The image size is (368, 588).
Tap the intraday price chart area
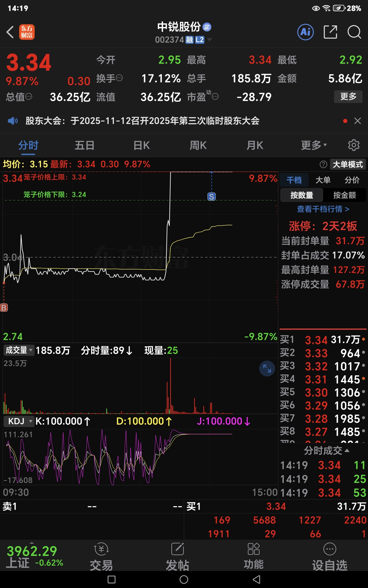coord(141,257)
